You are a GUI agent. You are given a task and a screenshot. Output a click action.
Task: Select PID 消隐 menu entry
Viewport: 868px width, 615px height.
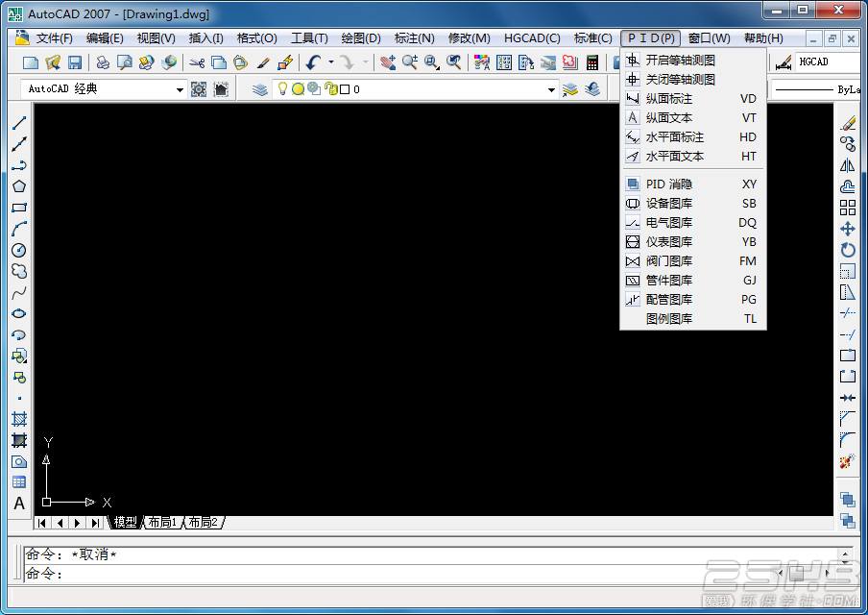coord(693,184)
